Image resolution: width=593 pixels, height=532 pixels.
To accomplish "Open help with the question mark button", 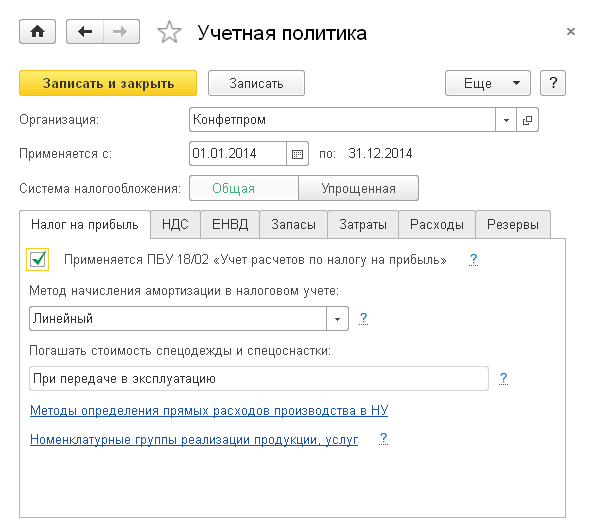I will (553, 83).
